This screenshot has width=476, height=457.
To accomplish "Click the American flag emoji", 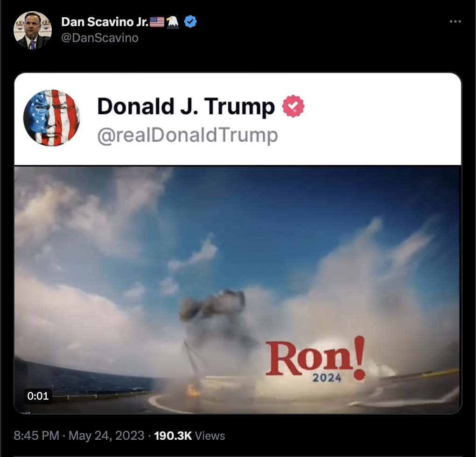I will tap(157, 22).
